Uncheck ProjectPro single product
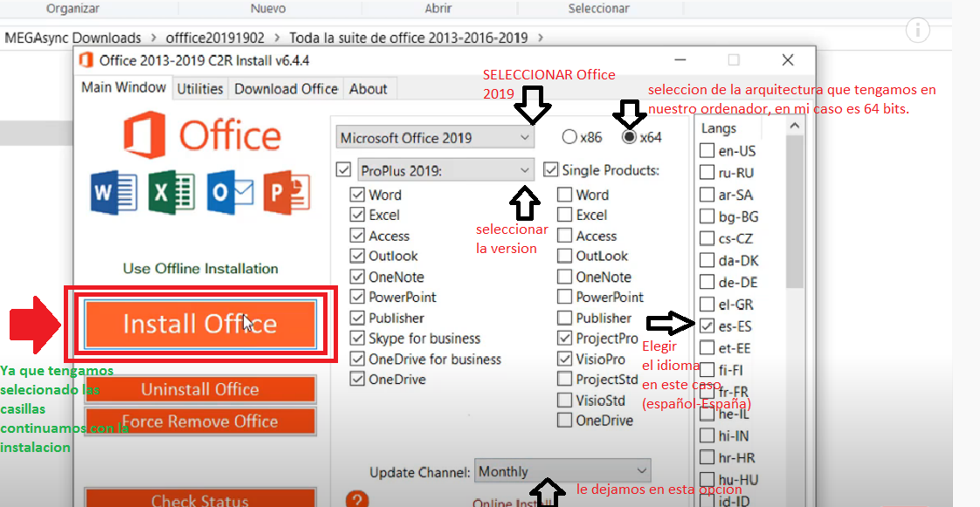The width and height of the screenshot is (980, 507). click(x=564, y=339)
